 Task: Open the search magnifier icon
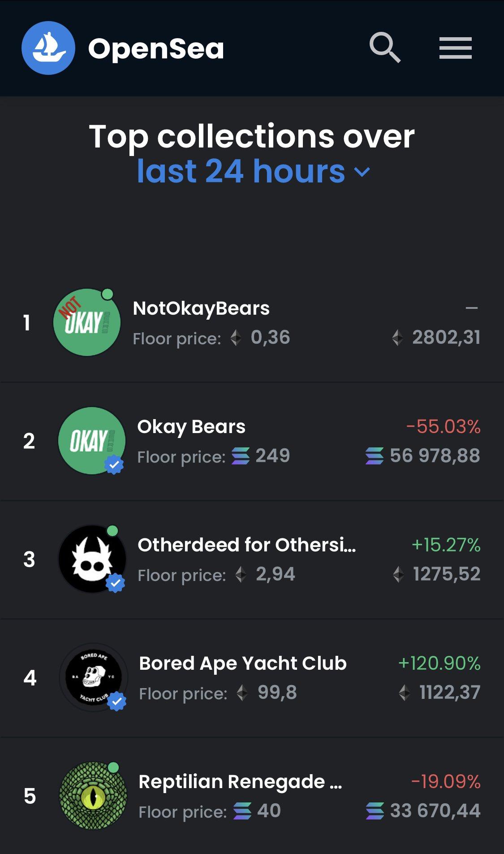[384, 47]
